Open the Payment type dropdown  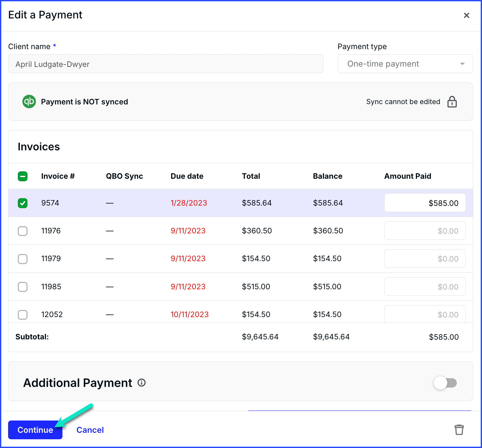405,64
